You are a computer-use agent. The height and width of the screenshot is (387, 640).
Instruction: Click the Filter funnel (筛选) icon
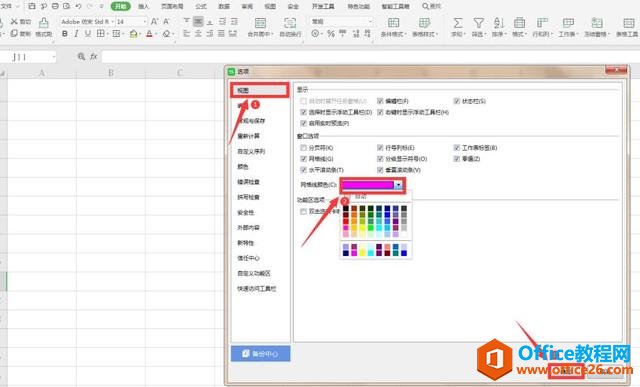click(478, 23)
